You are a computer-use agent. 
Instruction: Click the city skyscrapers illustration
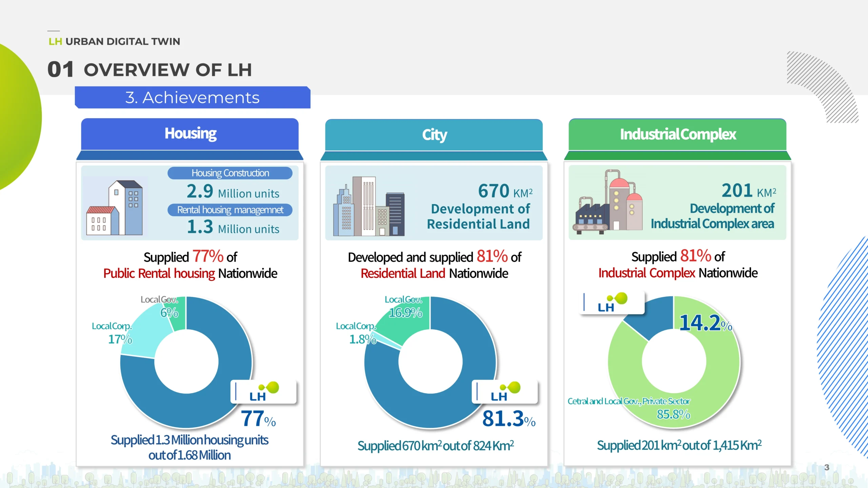point(369,206)
